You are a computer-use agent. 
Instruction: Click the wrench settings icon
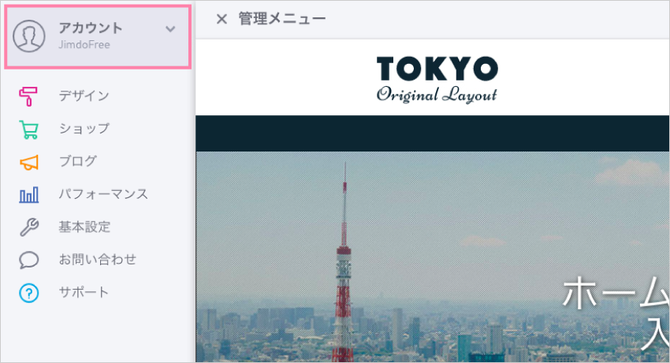(x=29, y=227)
